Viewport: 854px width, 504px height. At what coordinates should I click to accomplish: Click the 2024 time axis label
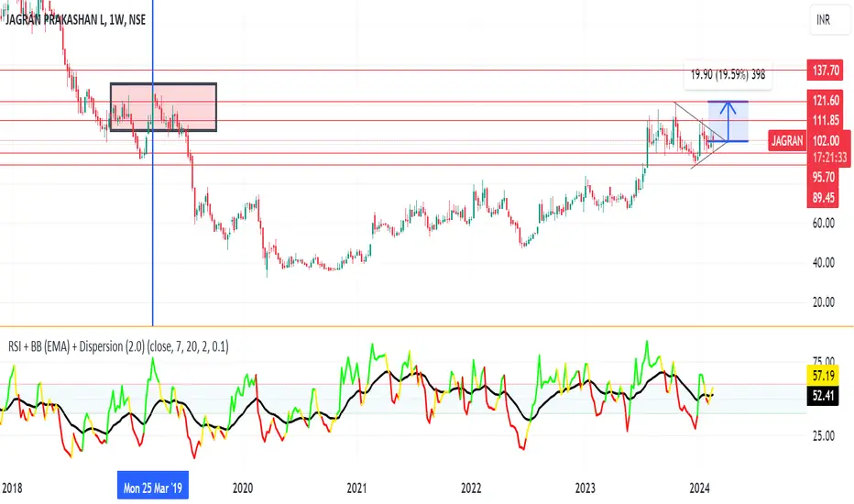699,488
